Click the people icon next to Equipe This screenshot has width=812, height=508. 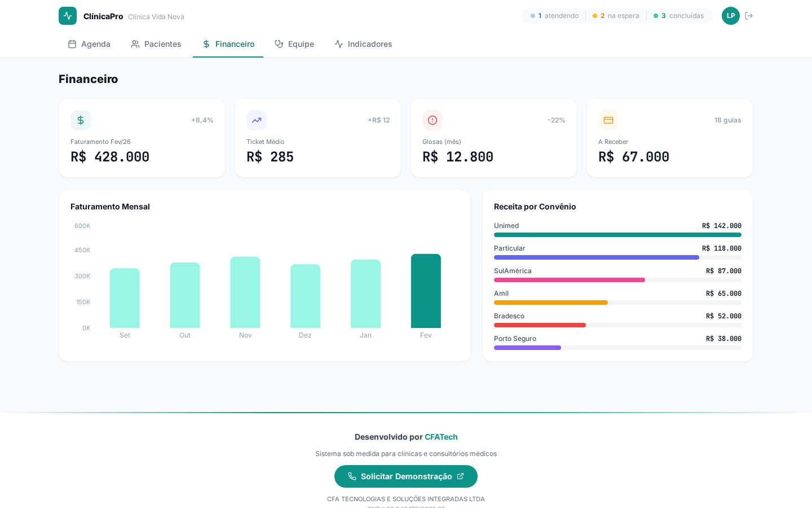click(x=279, y=44)
